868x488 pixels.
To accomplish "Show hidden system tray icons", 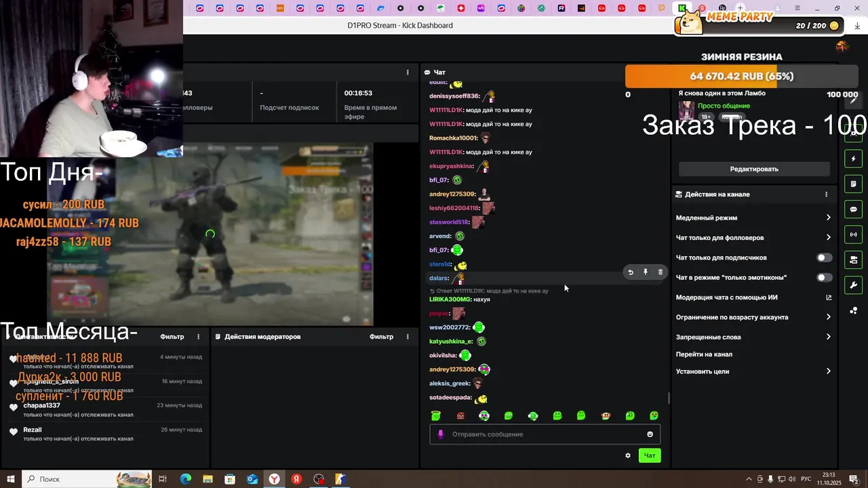I will point(749,479).
